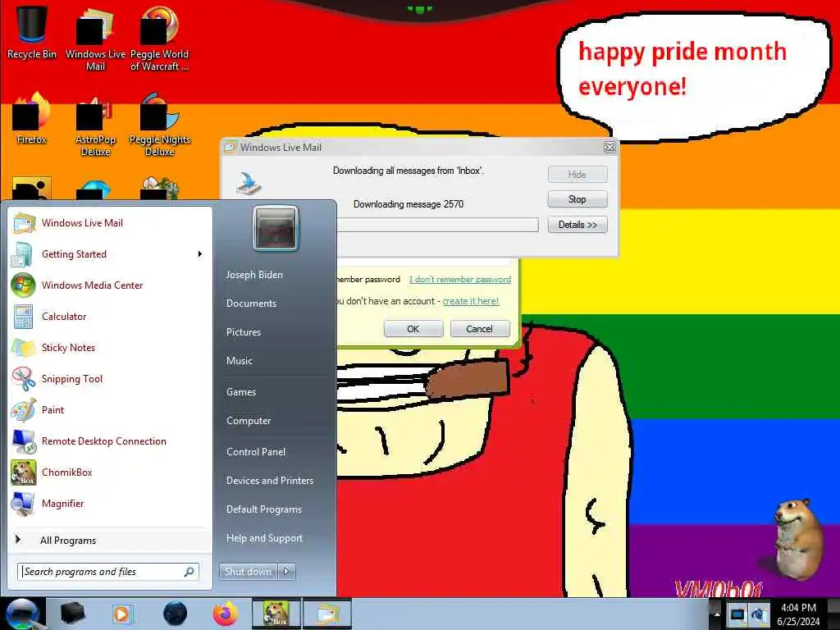Viewport: 840px width, 630px height.
Task: Click the ChomikBox hamster icon in Start menu
Action: [x=24, y=472]
